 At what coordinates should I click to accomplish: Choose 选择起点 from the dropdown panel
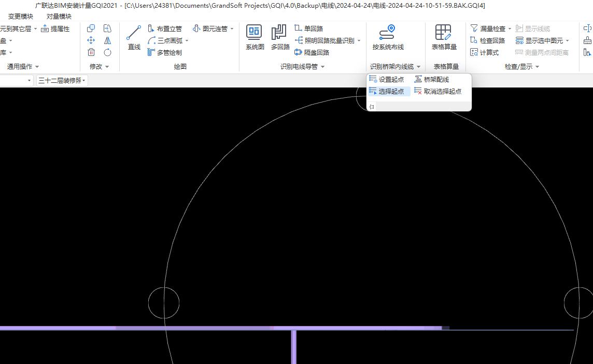pyautogui.click(x=389, y=91)
